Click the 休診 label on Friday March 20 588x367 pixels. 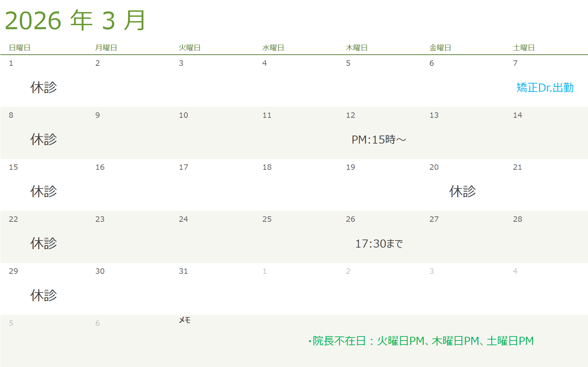(462, 192)
